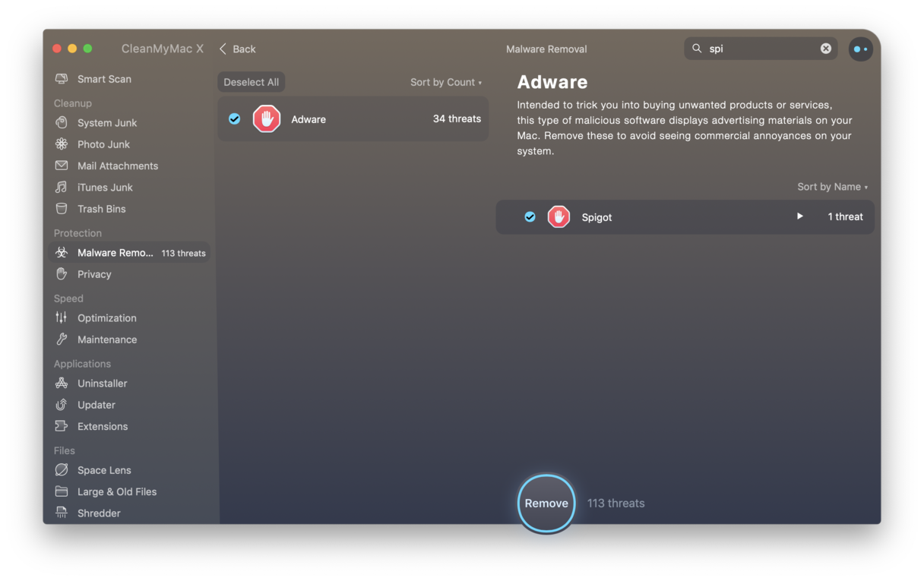Image resolution: width=924 pixels, height=581 pixels.
Task: Clear the search field text
Action: [826, 49]
